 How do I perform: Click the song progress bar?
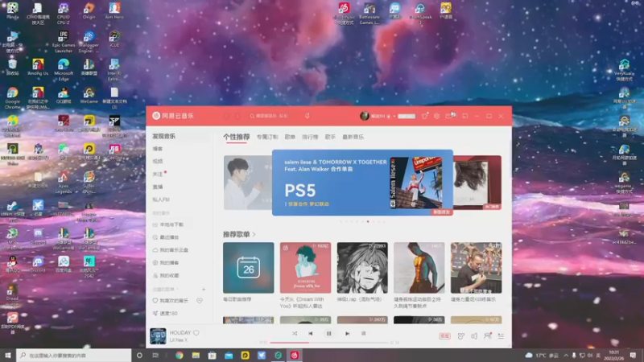click(x=329, y=343)
